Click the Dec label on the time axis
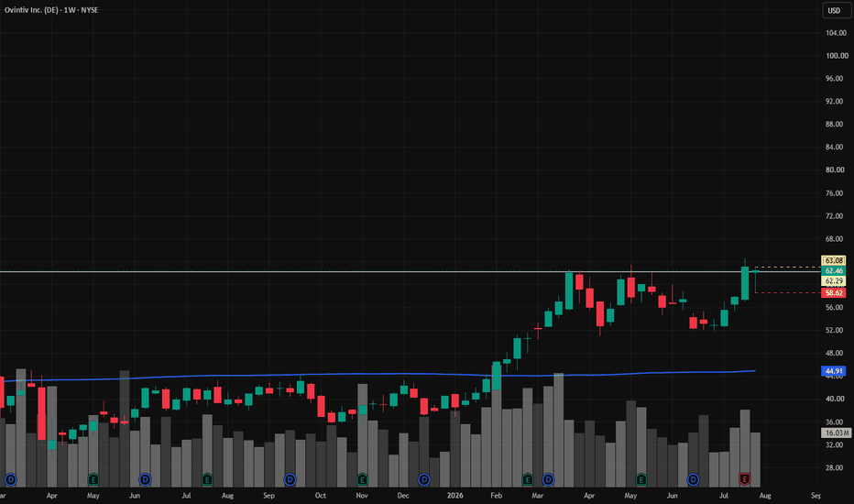Image resolution: width=854 pixels, height=504 pixels. tap(403, 495)
